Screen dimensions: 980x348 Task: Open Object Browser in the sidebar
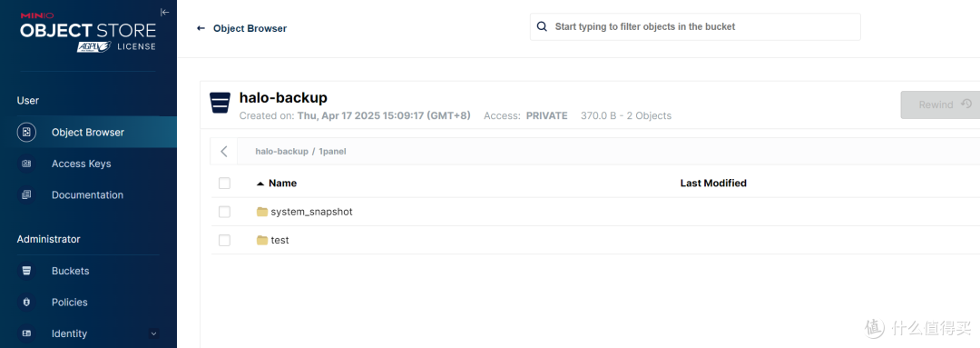[x=88, y=132]
